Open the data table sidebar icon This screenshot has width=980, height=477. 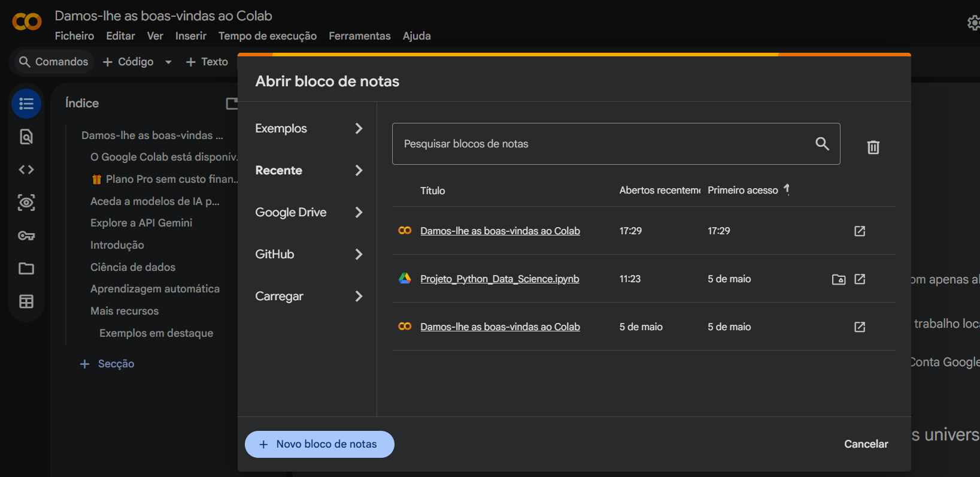coord(26,301)
